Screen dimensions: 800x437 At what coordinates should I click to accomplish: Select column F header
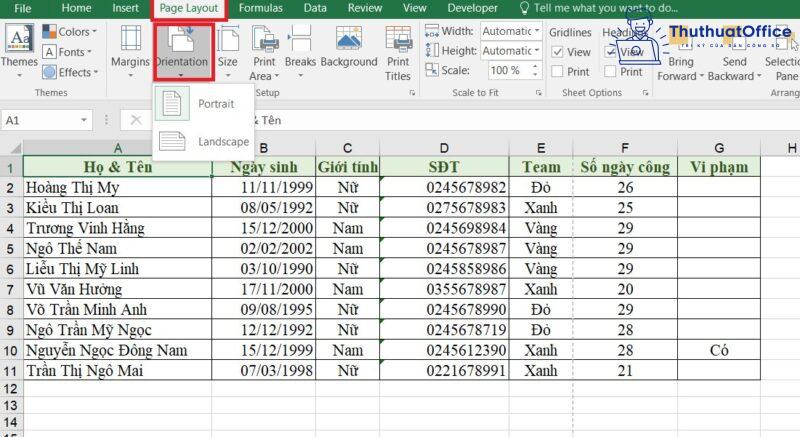tap(625, 148)
